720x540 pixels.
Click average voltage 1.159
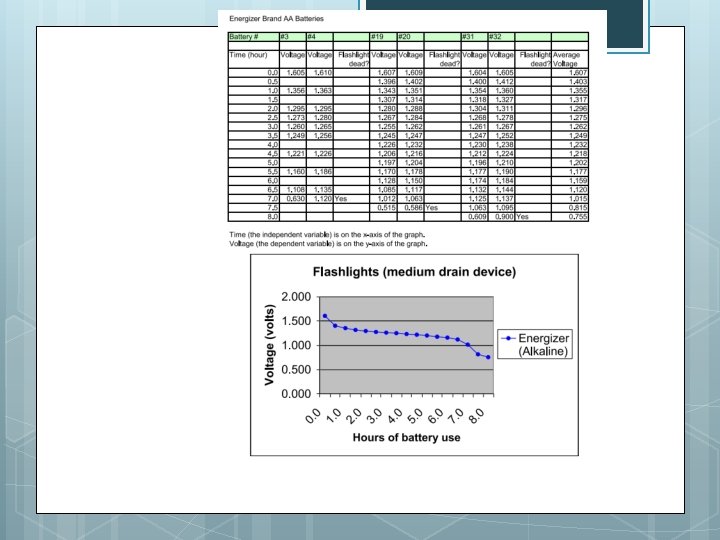click(570, 180)
